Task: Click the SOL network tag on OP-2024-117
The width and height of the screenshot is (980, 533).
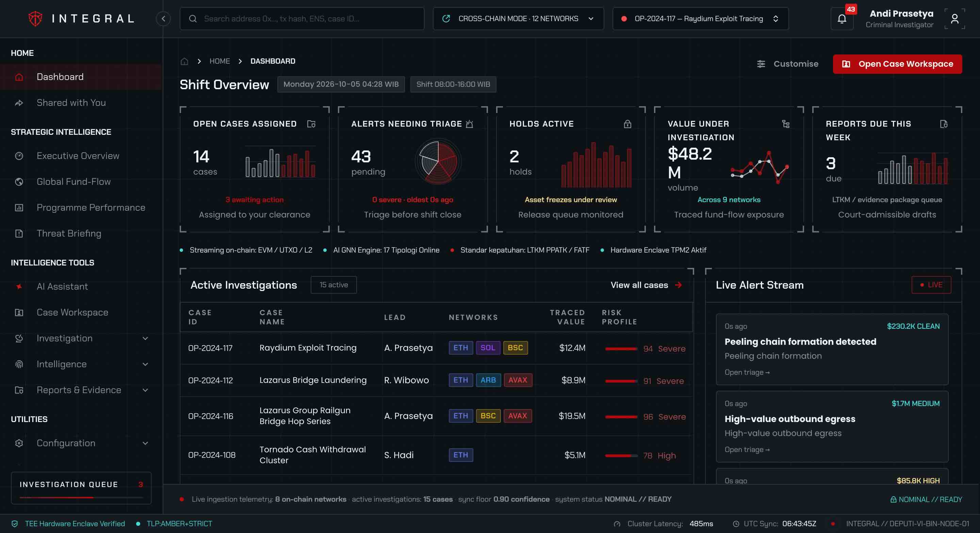Action: coord(488,348)
